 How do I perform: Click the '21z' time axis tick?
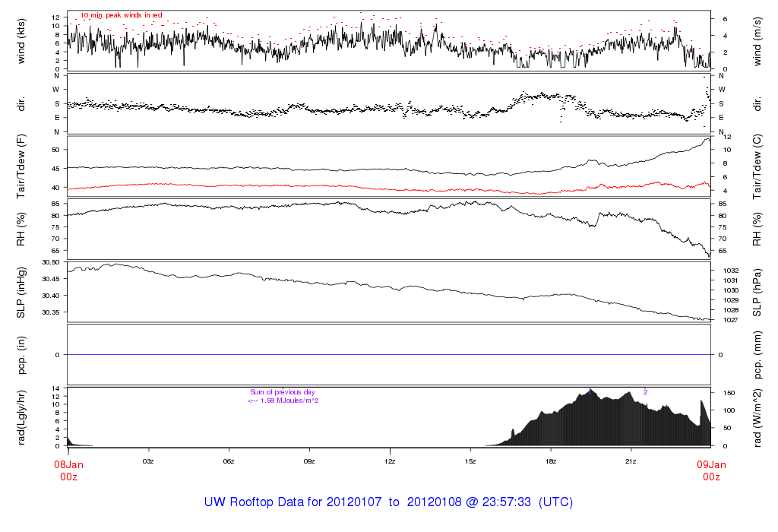(631, 461)
